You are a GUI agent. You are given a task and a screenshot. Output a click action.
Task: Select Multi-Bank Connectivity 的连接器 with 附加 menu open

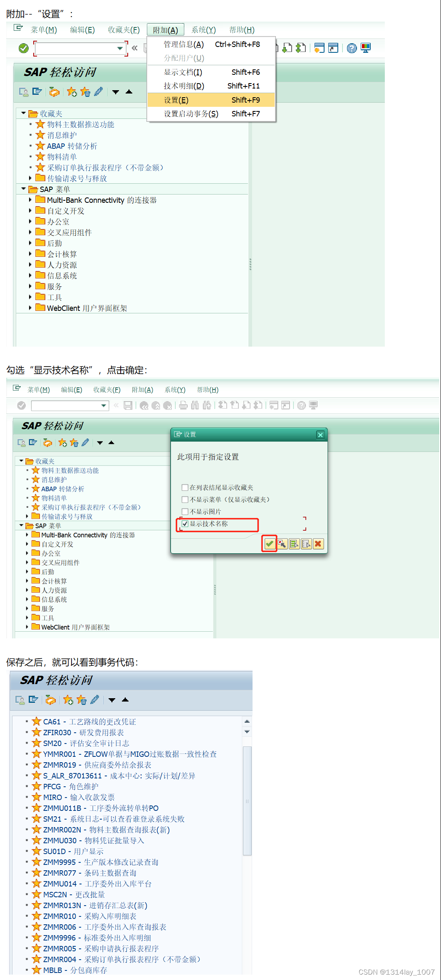(x=102, y=200)
